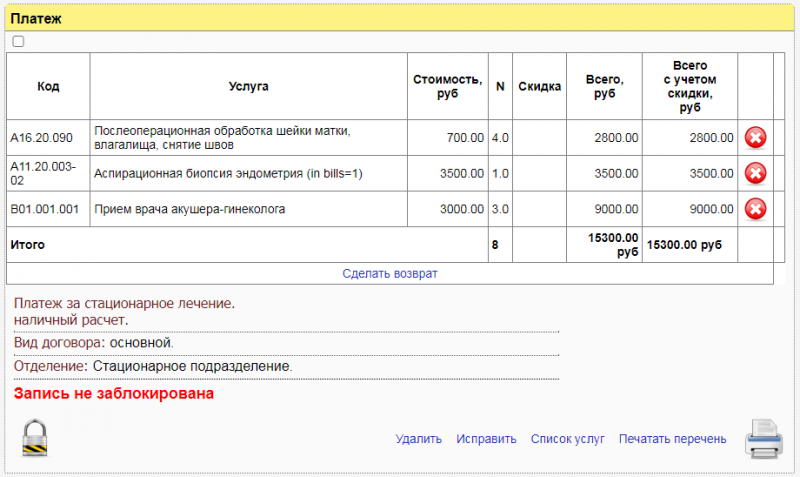
Task: Click the padlock icon to lock record
Action: coord(36,438)
